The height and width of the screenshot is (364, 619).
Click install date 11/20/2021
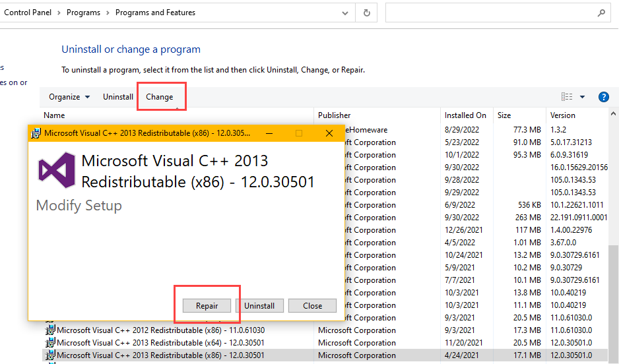(463, 343)
